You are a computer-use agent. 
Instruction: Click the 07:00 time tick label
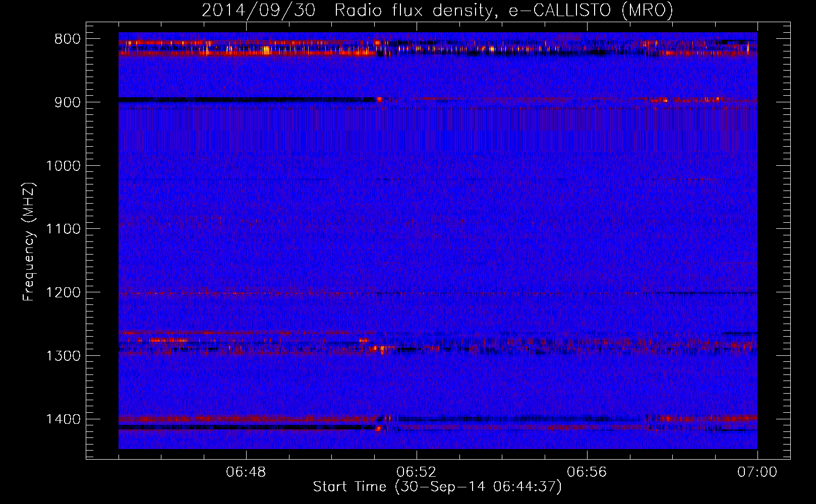(x=757, y=472)
